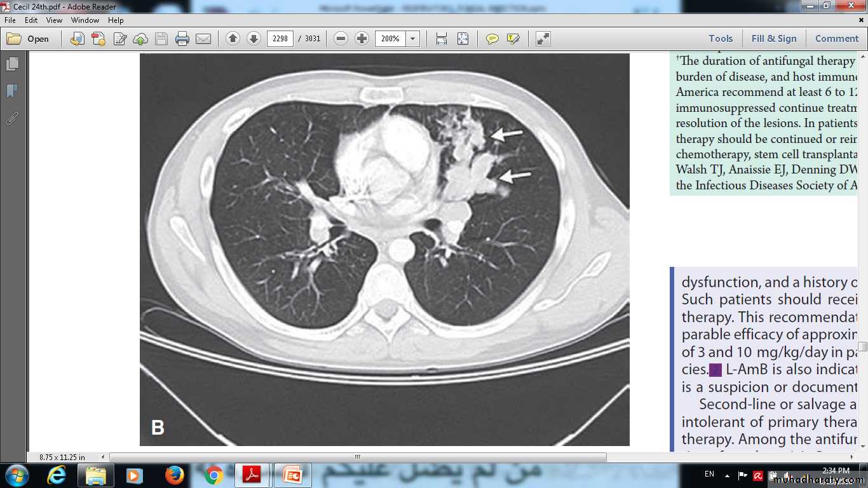Zoom in using the plus button

click(362, 39)
